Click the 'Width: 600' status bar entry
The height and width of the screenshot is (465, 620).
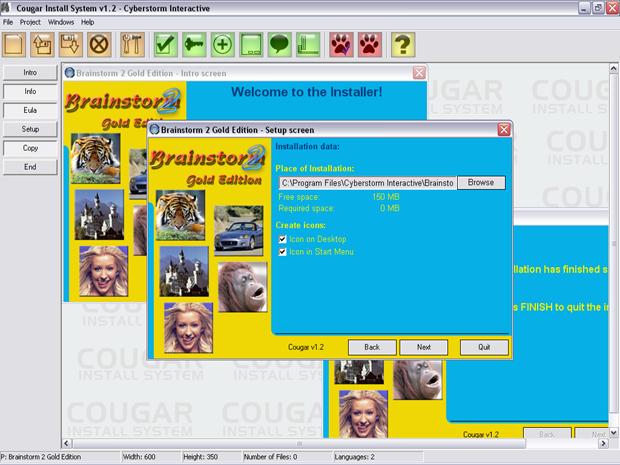(x=151, y=457)
